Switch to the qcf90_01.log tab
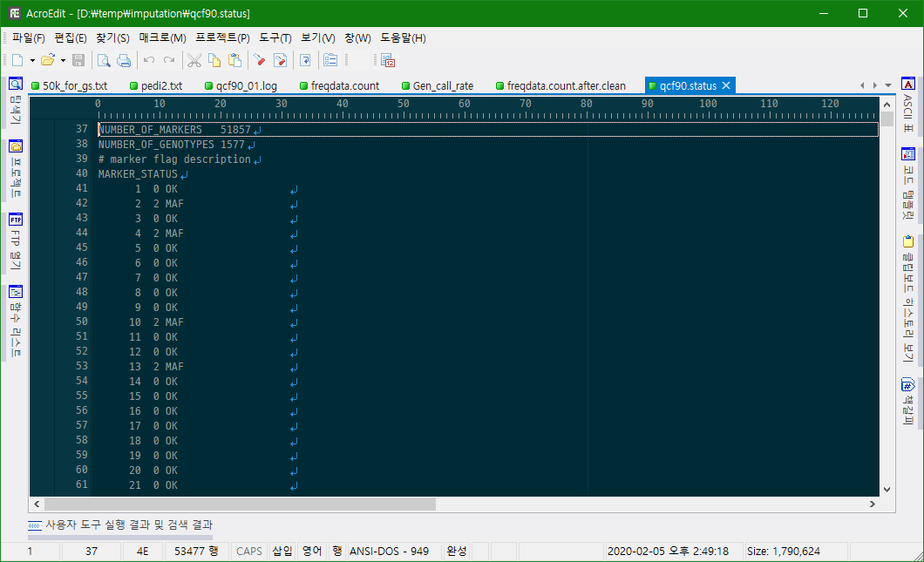 click(241, 86)
